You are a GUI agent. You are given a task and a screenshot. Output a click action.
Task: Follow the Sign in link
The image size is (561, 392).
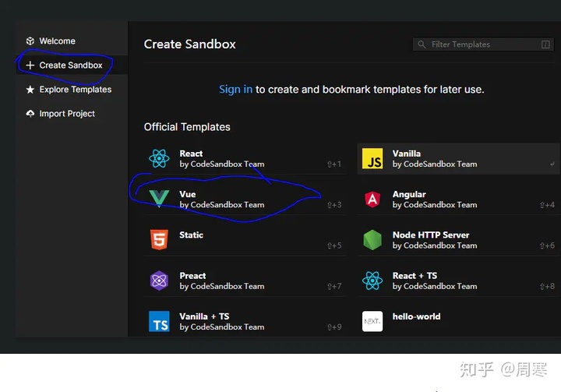[236, 89]
